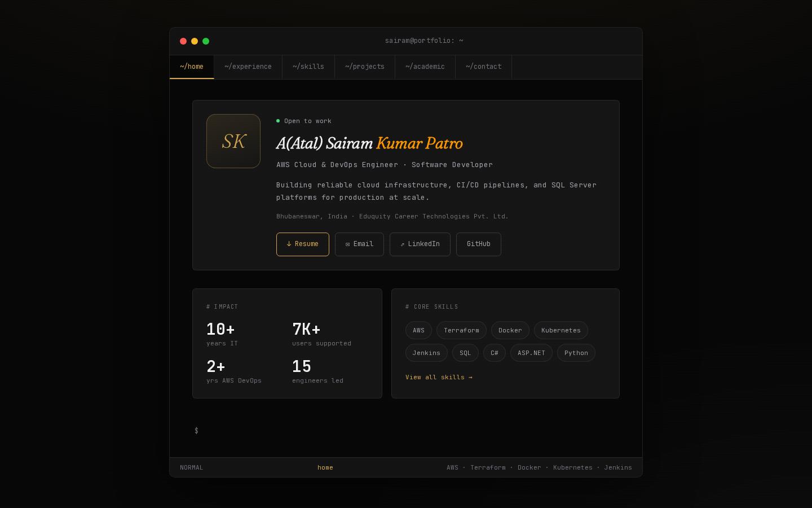Screen dimensions: 812x508
Task: Download resume via the Resume button
Action: [x=303, y=244]
